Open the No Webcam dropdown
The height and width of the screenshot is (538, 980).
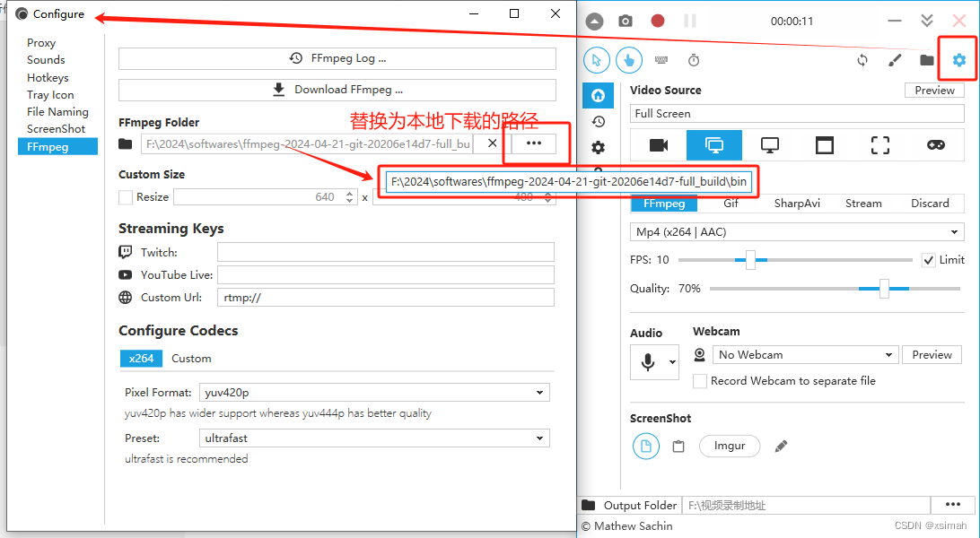coord(806,354)
